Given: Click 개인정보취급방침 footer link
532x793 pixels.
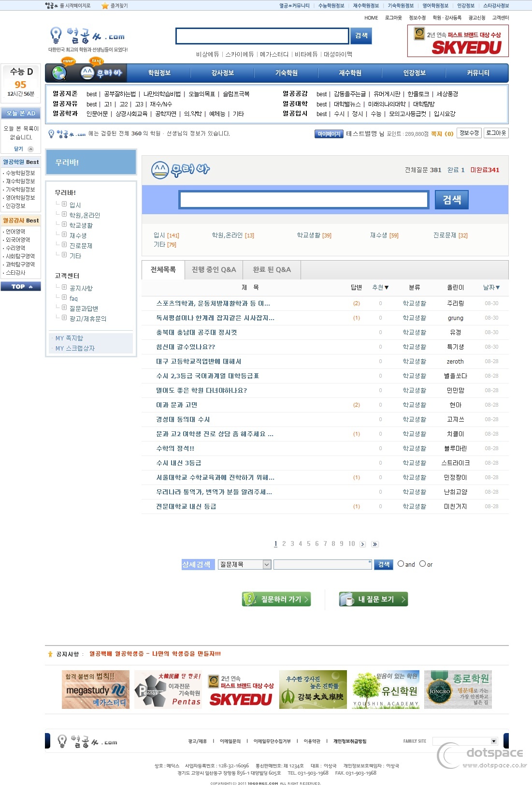Looking at the screenshot, I should pos(350,741).
